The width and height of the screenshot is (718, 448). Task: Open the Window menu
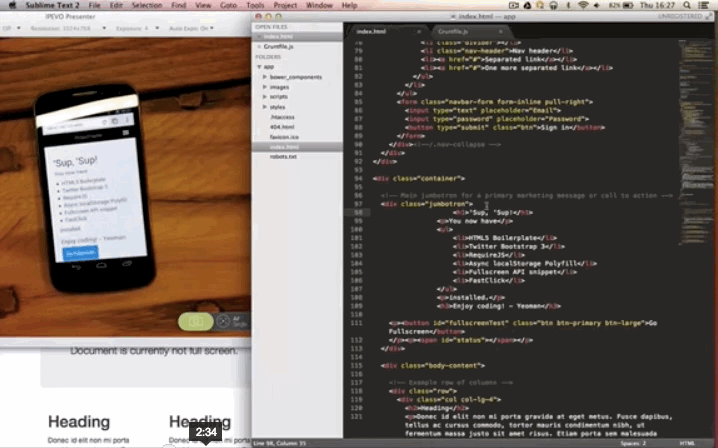(319, 5)
